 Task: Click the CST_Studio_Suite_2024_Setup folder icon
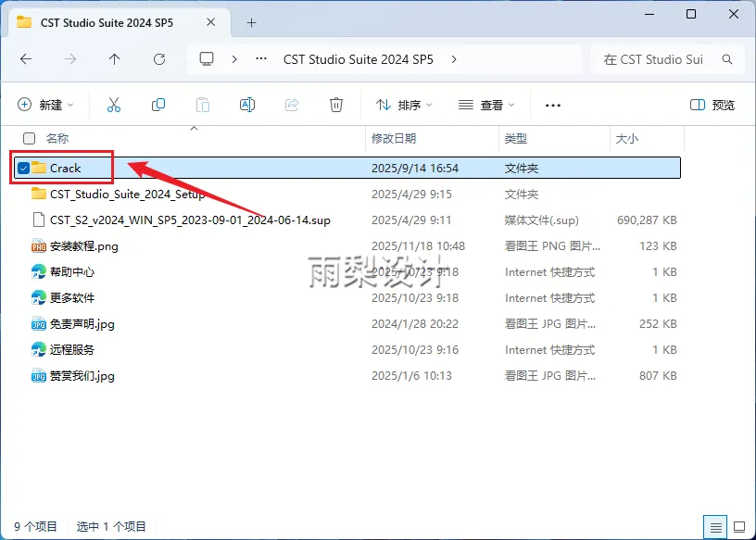tap(39, 194)
